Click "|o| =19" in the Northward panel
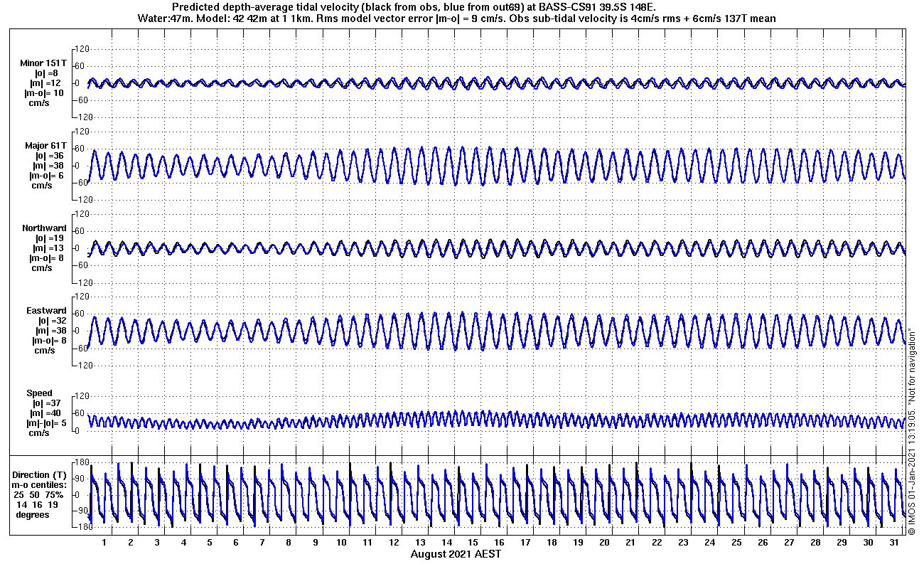Image resolution: width=924 pixels, height=569 pixels. [x=50, y=238]
